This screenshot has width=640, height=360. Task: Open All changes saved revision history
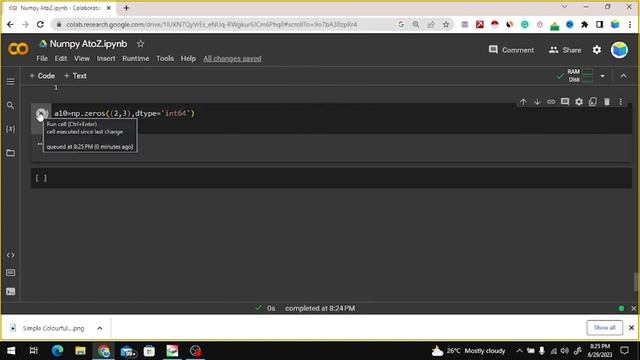(232, 58)
